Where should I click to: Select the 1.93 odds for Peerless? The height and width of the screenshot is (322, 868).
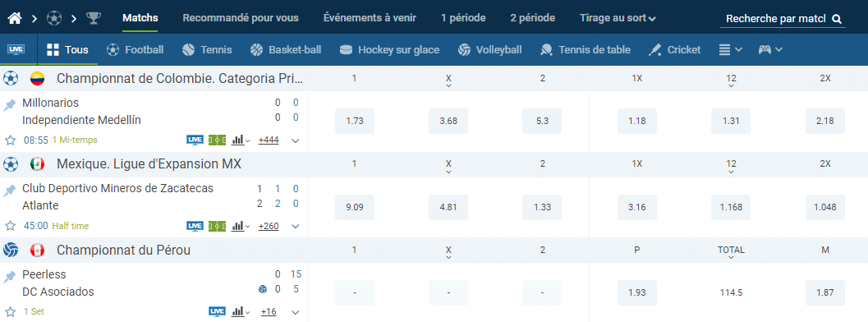tap(637, 292)
